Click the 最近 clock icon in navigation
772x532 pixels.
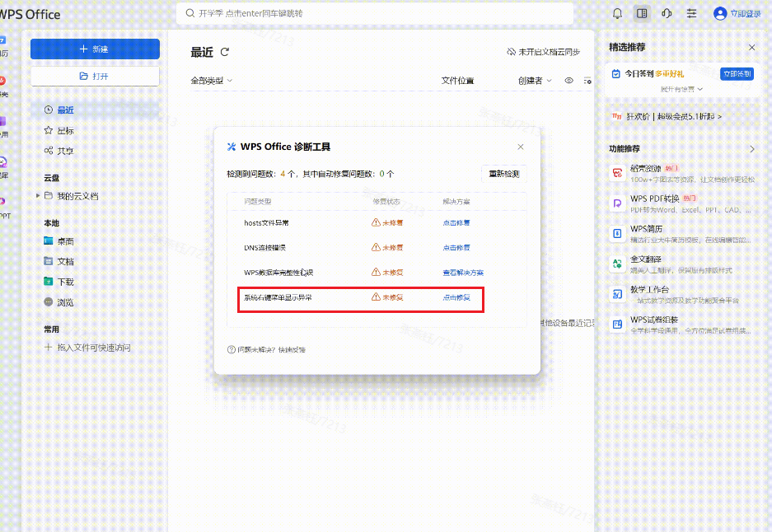coord(49,110)
